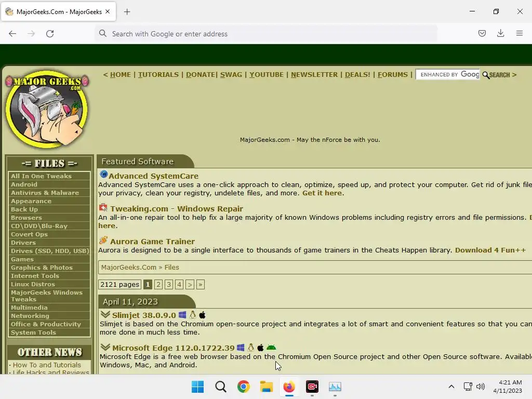The image size is (532, 399).
Task: Click the Google enhanced search box
Action: pyautogui.click(x=448, y=75)
